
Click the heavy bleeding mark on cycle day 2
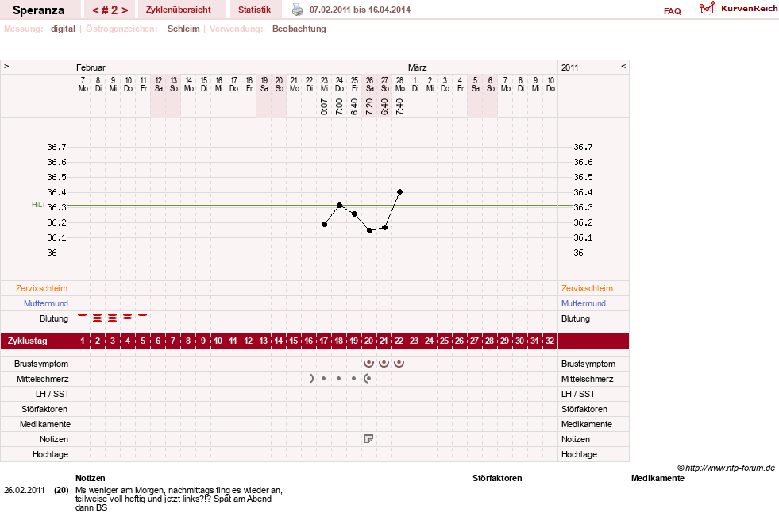point(98,318)
